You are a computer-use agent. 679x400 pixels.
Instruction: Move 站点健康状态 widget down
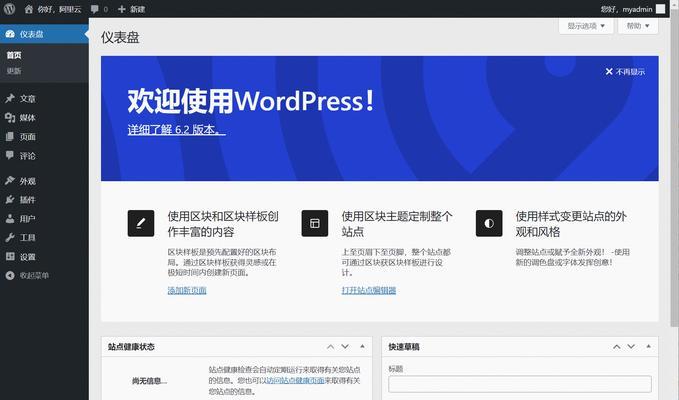(x=345, y=346)
